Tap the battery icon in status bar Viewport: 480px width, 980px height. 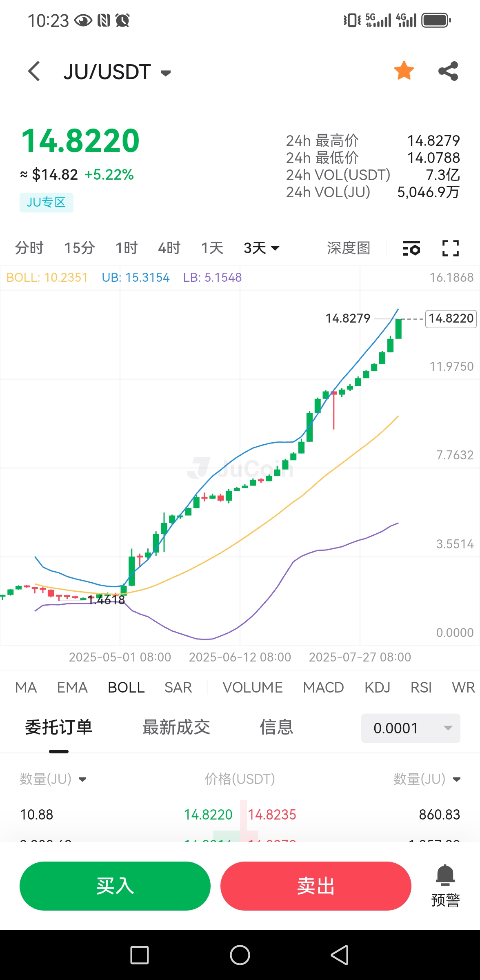click(x=436, y=20)
